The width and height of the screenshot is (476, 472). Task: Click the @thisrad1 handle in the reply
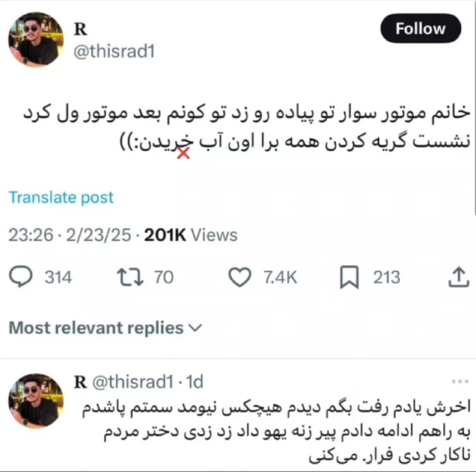point(133,382)
